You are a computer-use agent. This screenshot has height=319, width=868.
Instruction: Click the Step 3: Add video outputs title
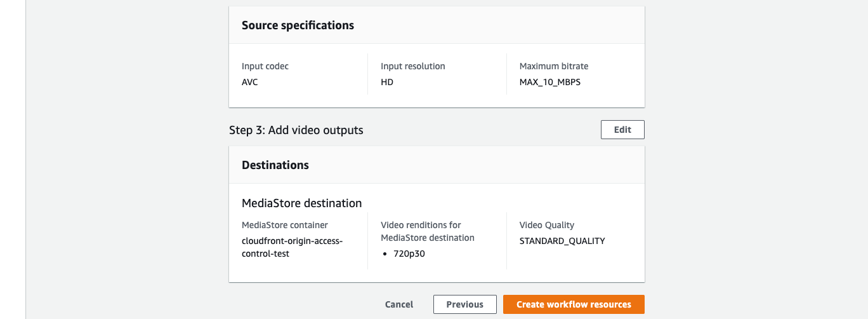point(296,130)
